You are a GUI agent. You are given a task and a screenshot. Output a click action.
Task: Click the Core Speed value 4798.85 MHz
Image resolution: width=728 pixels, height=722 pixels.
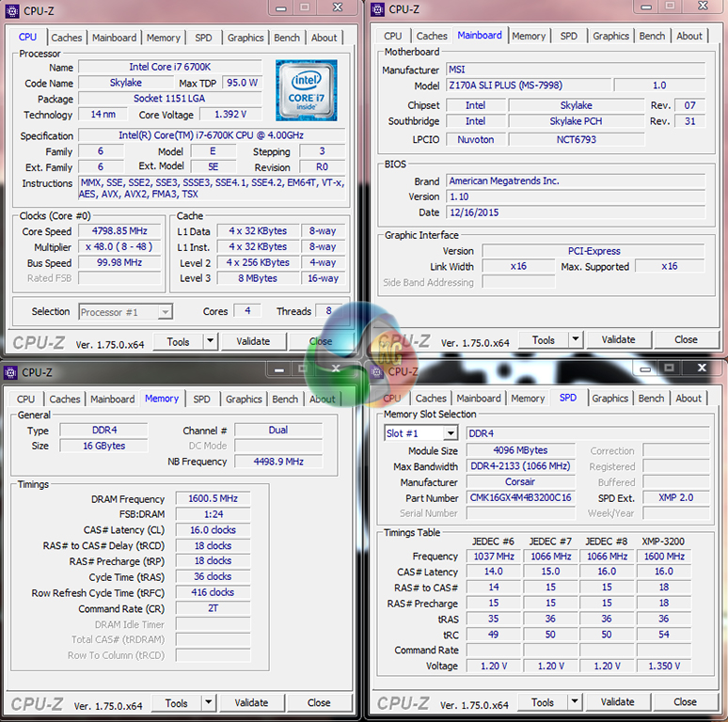(119, 231)
